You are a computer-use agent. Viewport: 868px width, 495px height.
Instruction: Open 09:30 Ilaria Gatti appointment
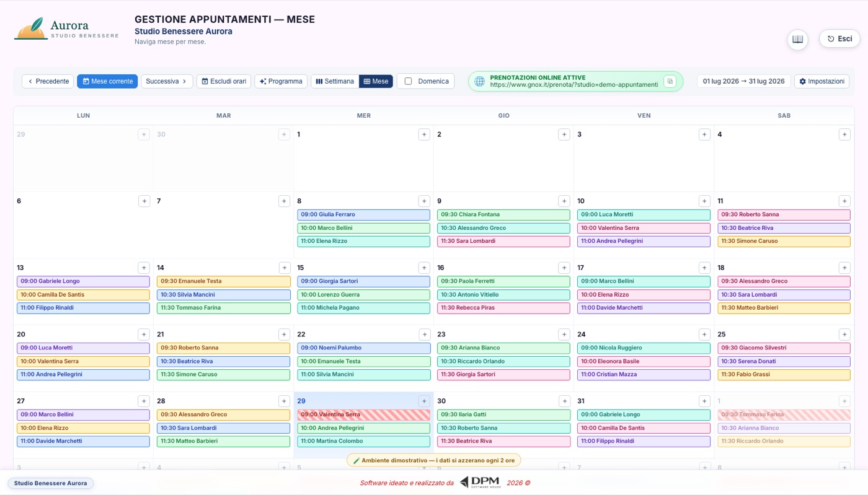pos(503,414)
